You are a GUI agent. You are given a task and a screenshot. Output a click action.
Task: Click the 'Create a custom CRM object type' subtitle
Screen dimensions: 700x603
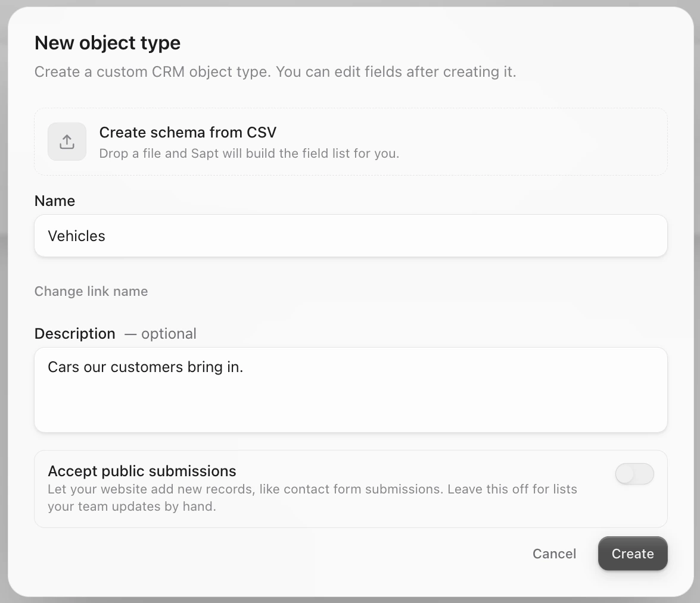point(275,72)
